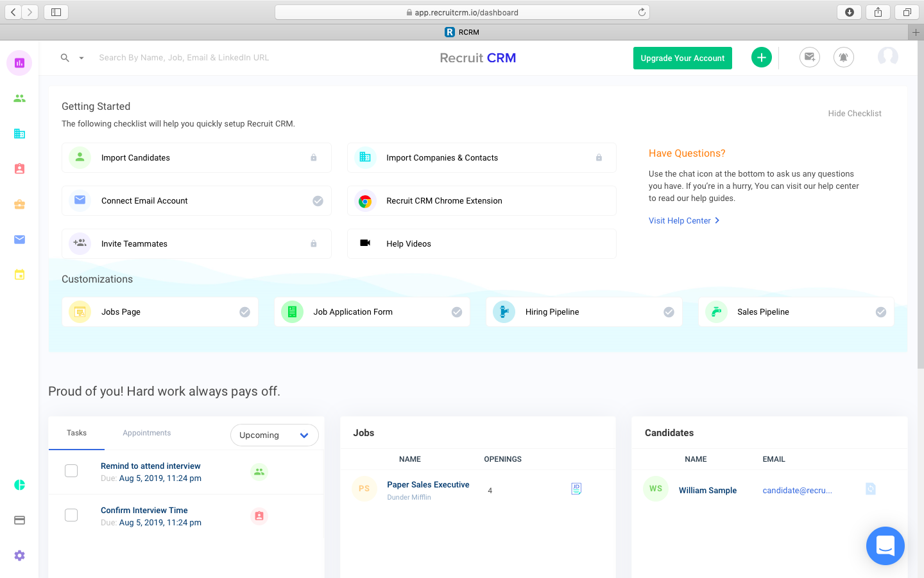Open the Companies section in the sidebar
This screenshot has width=924, height=578.
[19, 134]
